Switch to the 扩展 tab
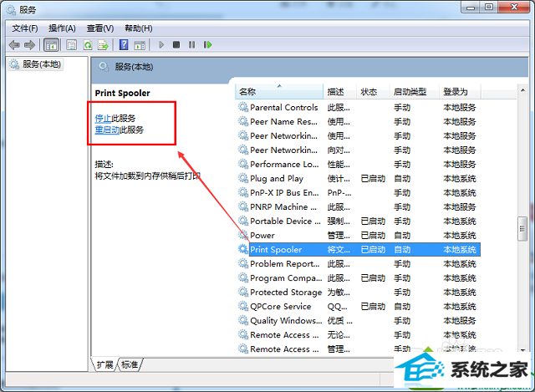The image size is (535, 392). click(104, 364)
